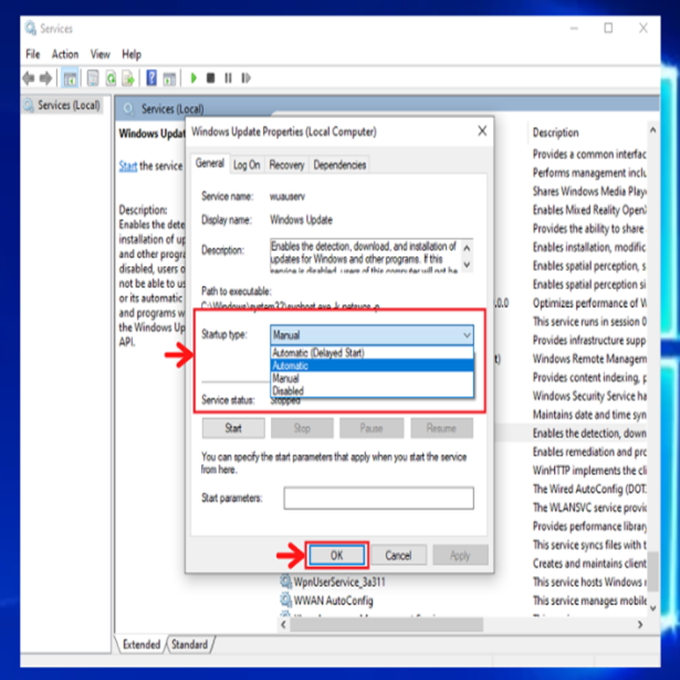680x680 pixels.
Task: Click the action pane toggle icon
Action: point(170,78)
